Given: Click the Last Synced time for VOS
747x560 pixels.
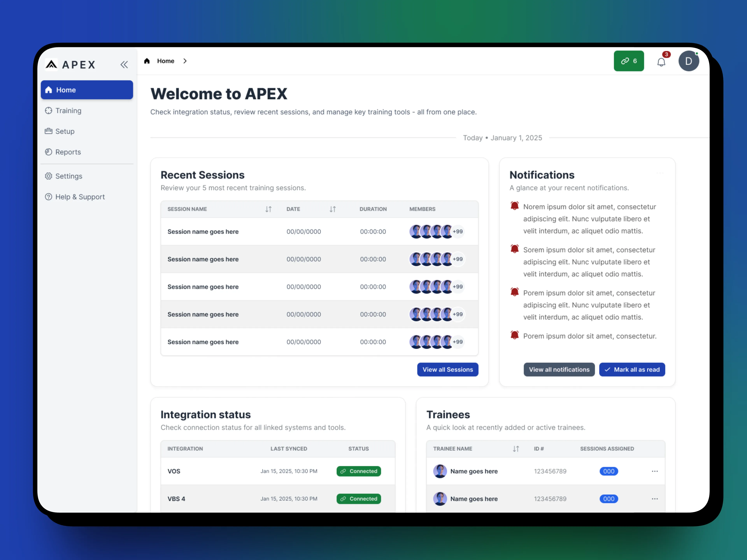Looking at the screenshot, I should coord(289,472).
